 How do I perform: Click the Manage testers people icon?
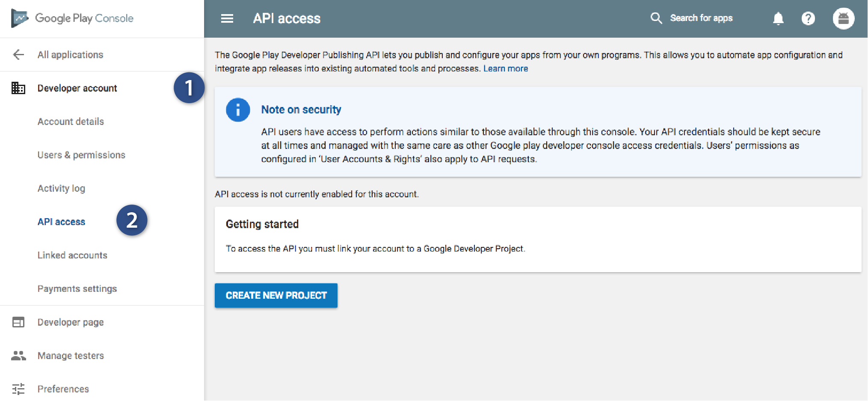pyautogui.click(x=18, y=356)
